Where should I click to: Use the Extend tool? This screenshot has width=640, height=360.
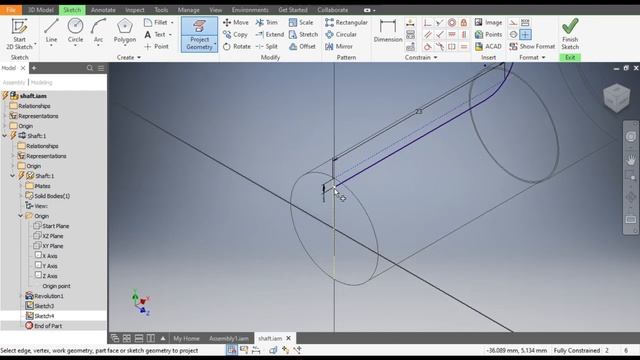pos(270,35)
